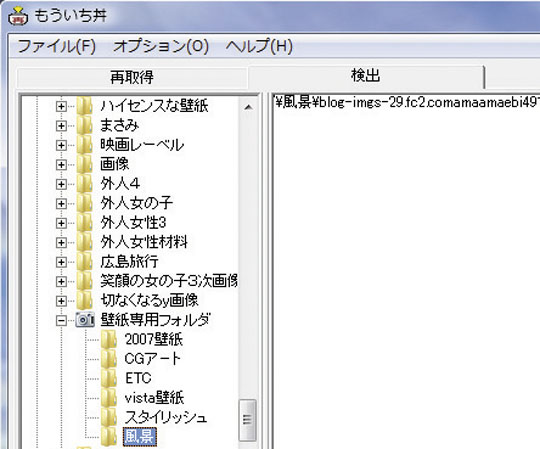Click the folder icon next to 画像

[84, 164]
